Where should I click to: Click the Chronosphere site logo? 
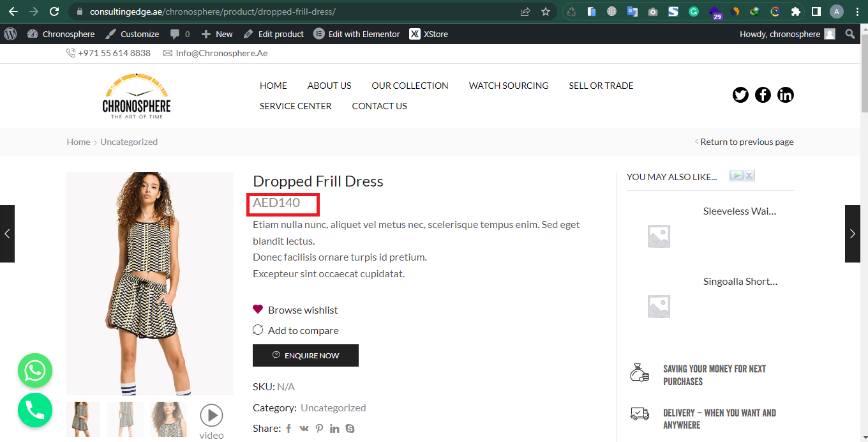(137, 96)
